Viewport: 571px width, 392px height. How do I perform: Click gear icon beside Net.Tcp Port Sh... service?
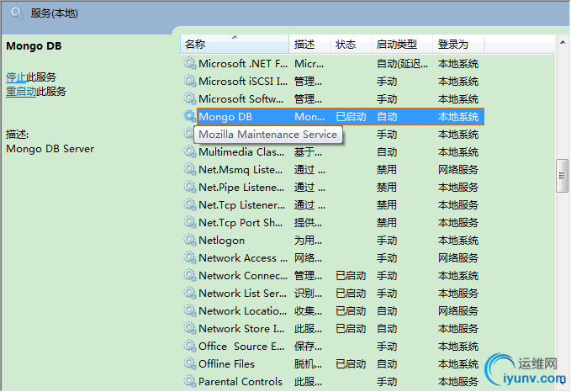(189, 222)
